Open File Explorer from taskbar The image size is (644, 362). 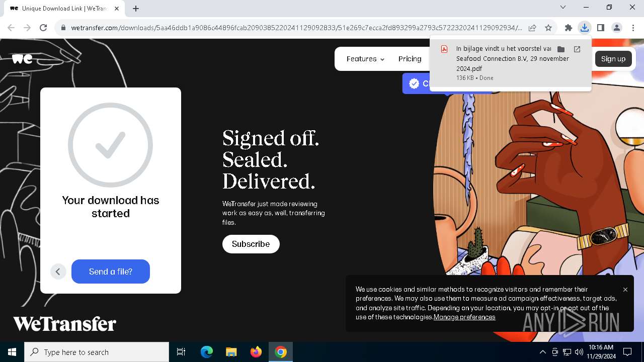(x=231, y=352)
